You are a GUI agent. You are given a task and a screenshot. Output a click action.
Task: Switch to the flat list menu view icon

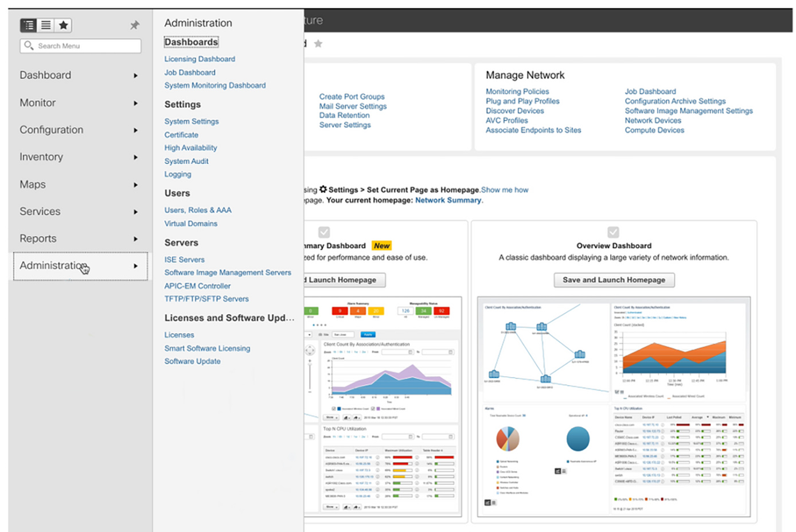pyautogui.click(x=45, y=25)
